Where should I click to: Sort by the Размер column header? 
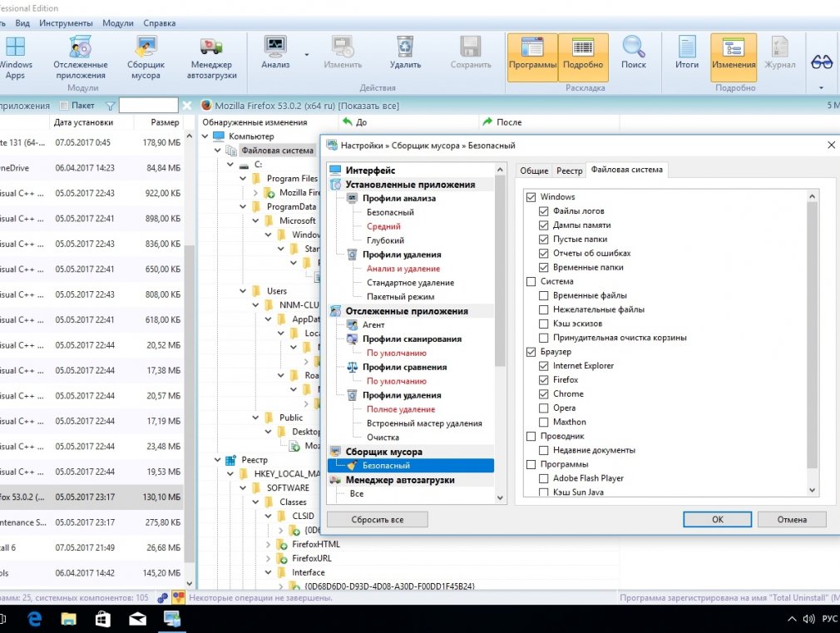tap(165, 122)
